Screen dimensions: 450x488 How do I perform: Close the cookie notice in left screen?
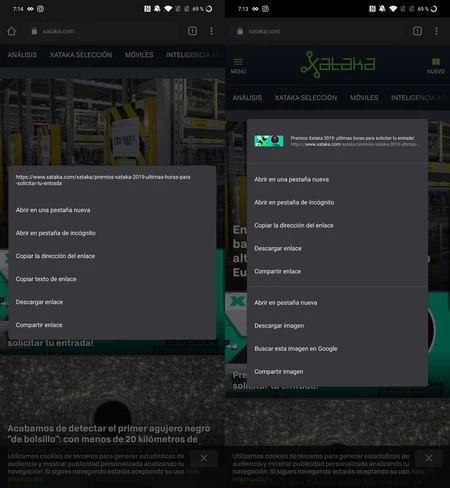click(204, 458)
